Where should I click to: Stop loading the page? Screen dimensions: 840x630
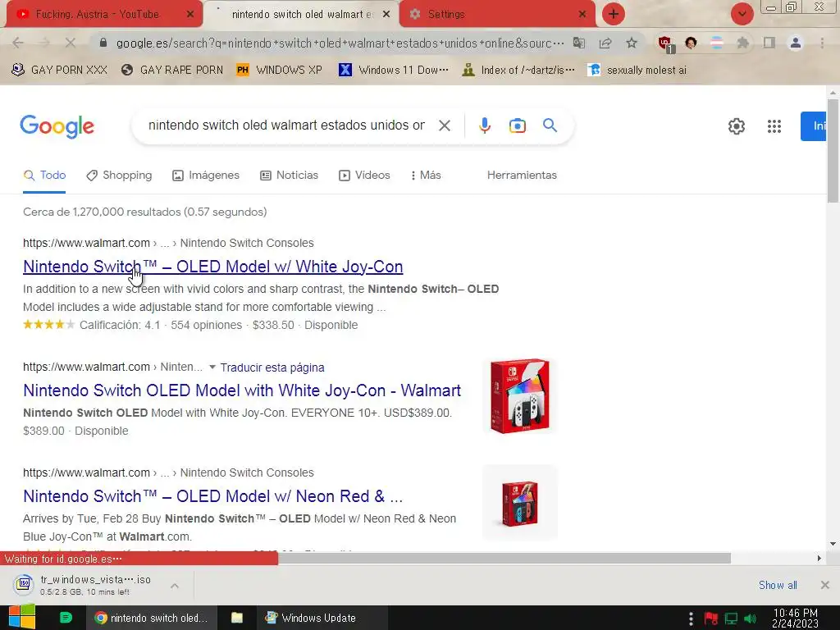click(x=71, y=43)
